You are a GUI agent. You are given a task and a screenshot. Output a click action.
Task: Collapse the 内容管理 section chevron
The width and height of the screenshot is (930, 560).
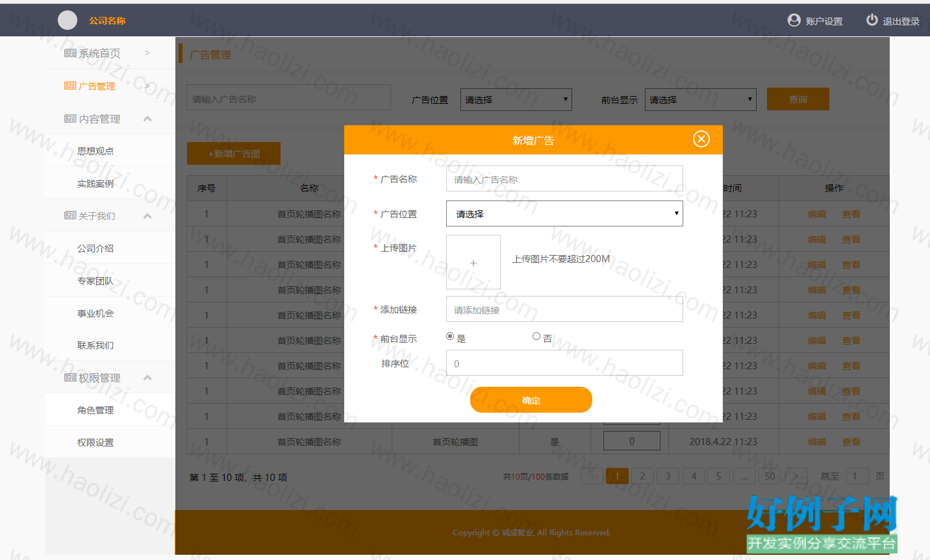coord(147,119)
